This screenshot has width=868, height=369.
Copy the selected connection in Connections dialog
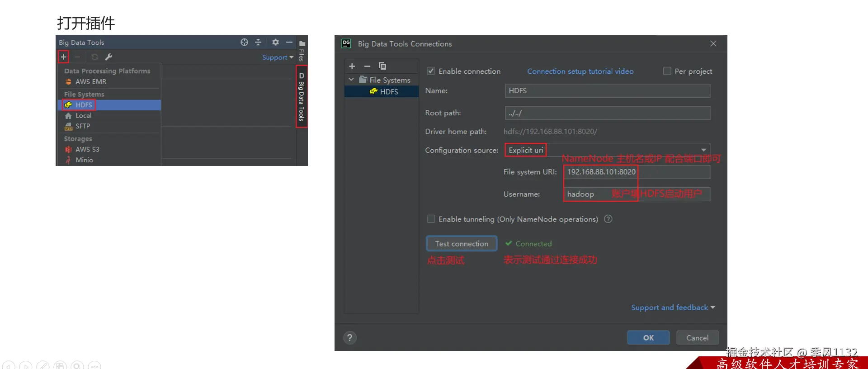point(382,66)
